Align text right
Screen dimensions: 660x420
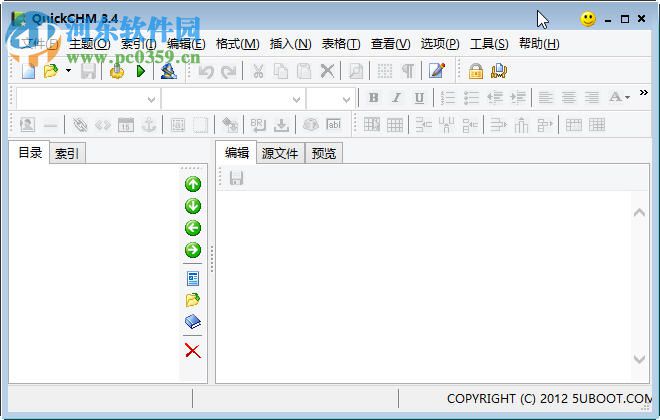click(x=592, y=98)
